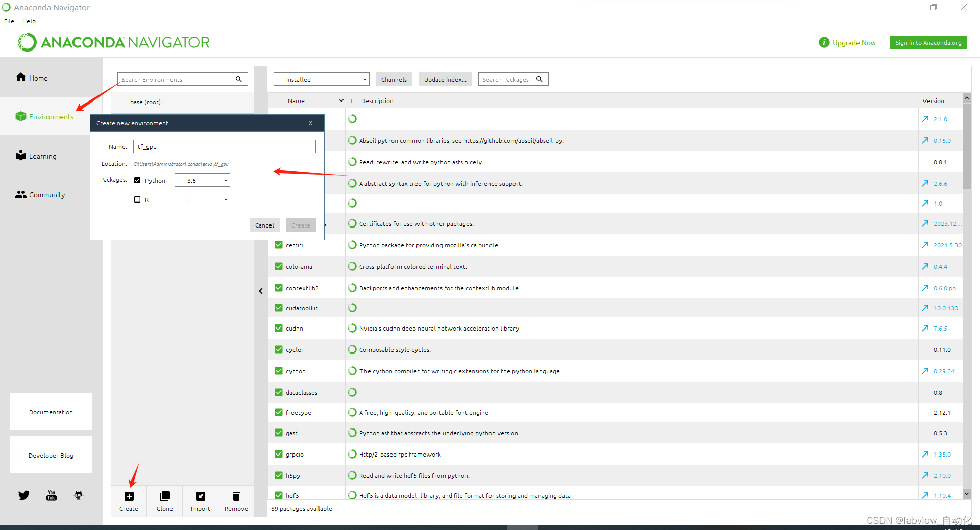Screen dimensions: 980x530
Task: Click the Anaconda package icon beside grpcio description
Action: (x=352, y=454)
